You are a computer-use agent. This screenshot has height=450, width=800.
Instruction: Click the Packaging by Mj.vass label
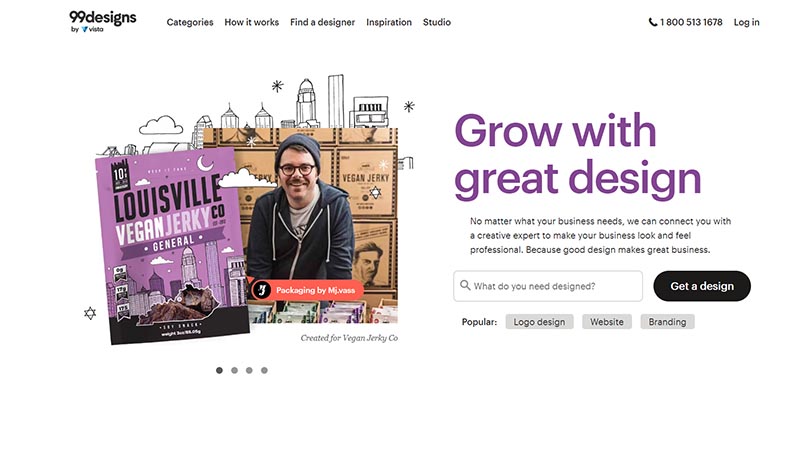tap(315, 290)
